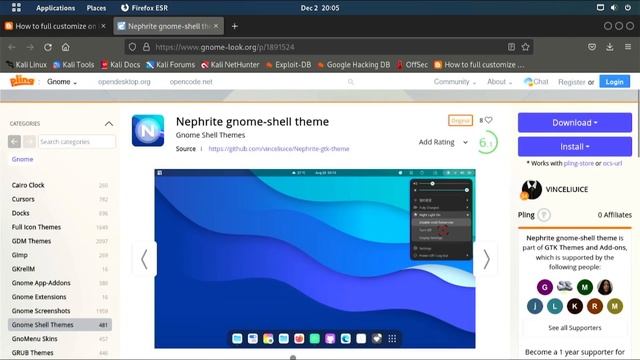Image resolution: width=640 pixels, height=360 pixels.
Task: Open the OffSec bookmark
Action: 412,64
